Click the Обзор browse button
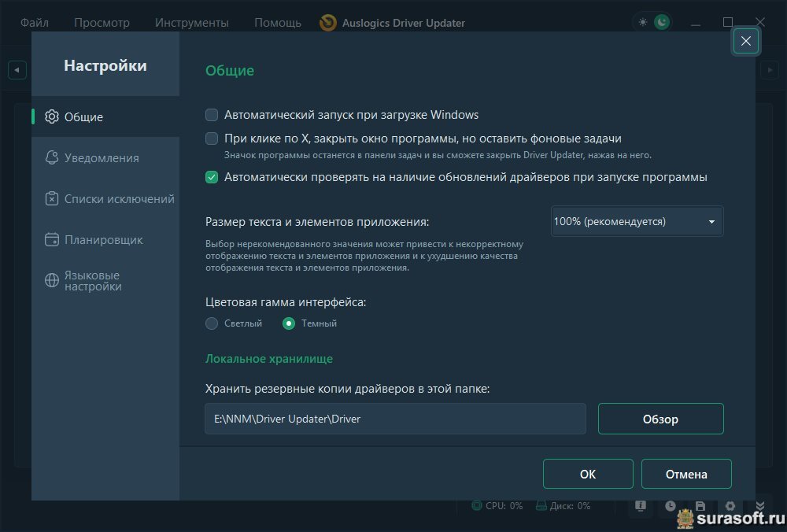Screen dimensions: 787x532 tap(660, 419)
